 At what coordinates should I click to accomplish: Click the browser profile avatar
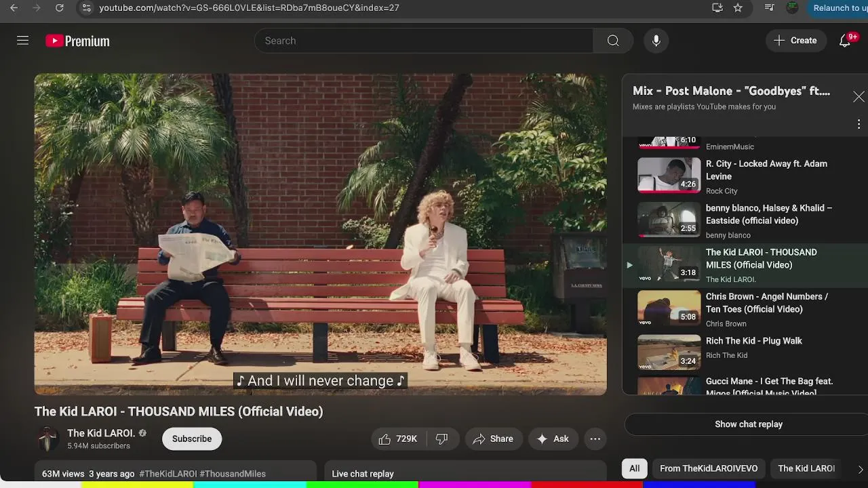(792, 8)
